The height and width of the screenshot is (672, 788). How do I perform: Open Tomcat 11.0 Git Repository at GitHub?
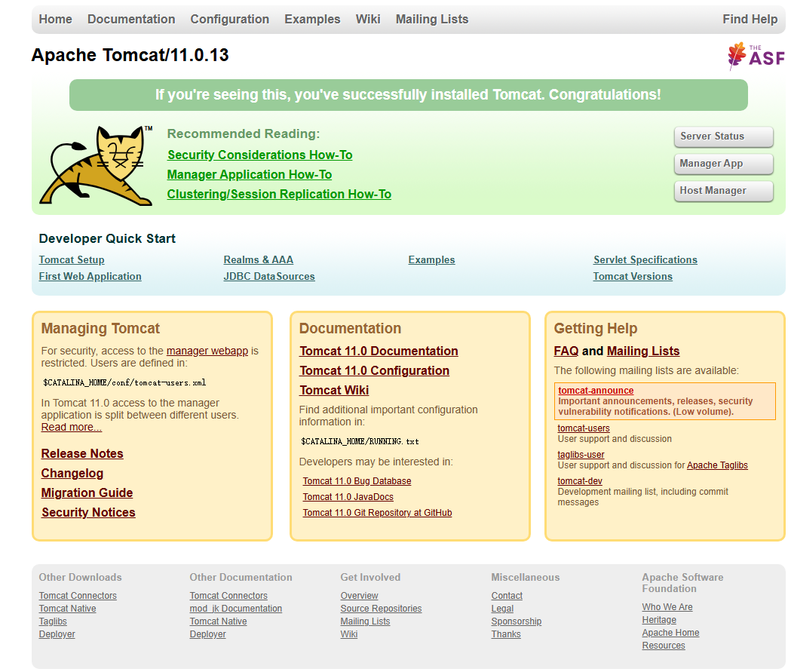tap(377, 513)
